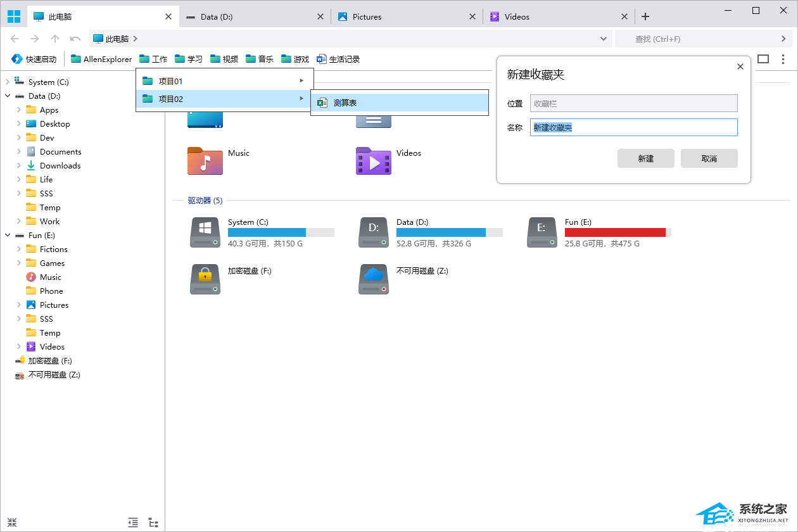Open the address bar history dropdown

[x=604, y=39]
